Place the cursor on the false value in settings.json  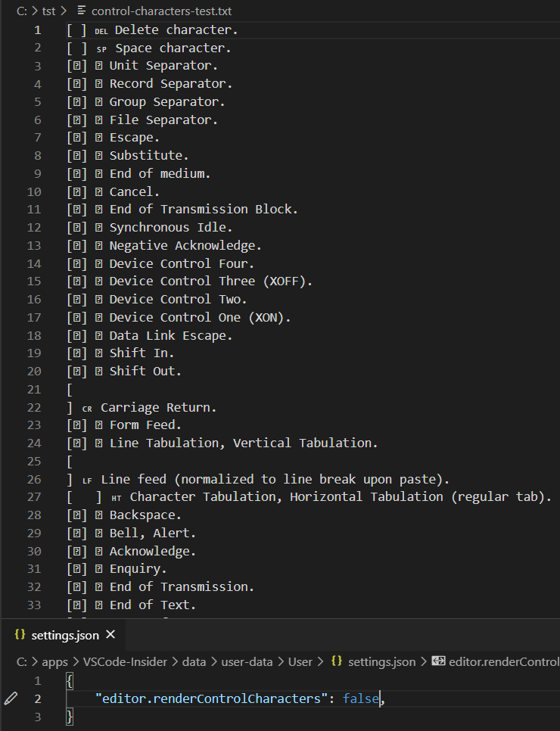coord(360,698)
